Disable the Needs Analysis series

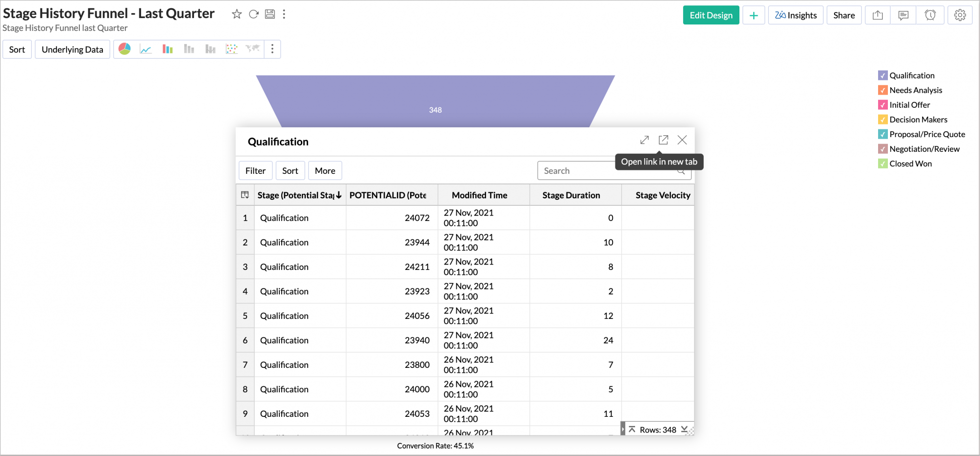coord(883,90)
